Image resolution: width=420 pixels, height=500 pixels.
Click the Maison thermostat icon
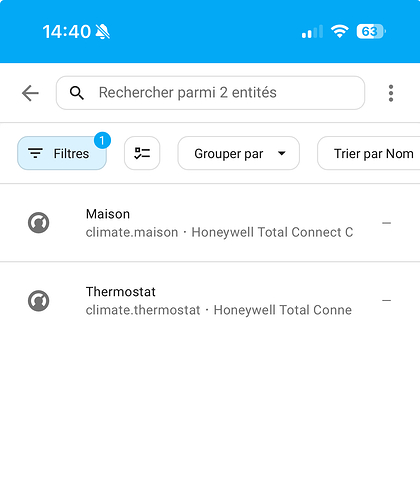coord(39,223)
